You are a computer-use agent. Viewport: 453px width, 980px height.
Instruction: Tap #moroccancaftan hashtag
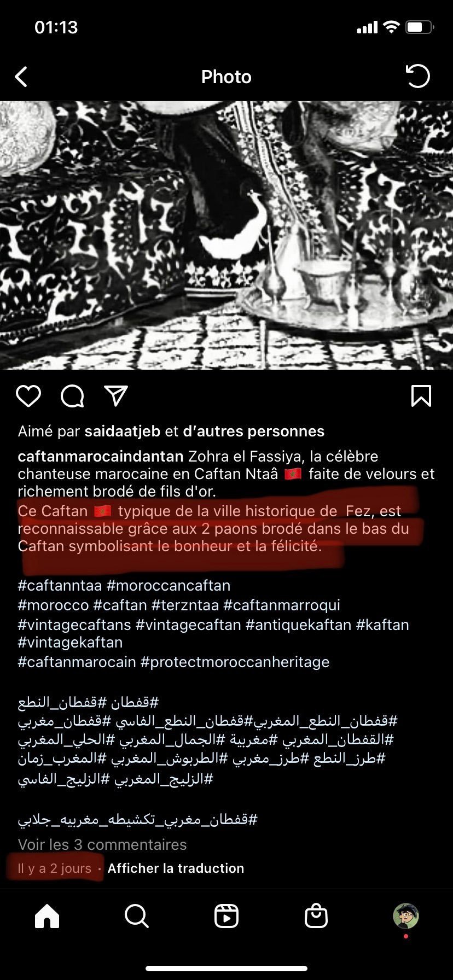pyautogui.click(x=169, y=585)
